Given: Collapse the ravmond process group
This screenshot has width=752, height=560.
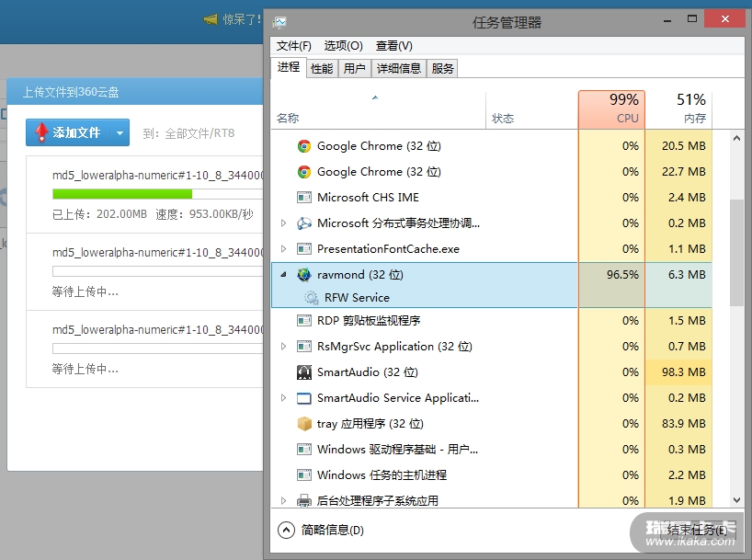Looking at the screenshot, I should [283, 274].
